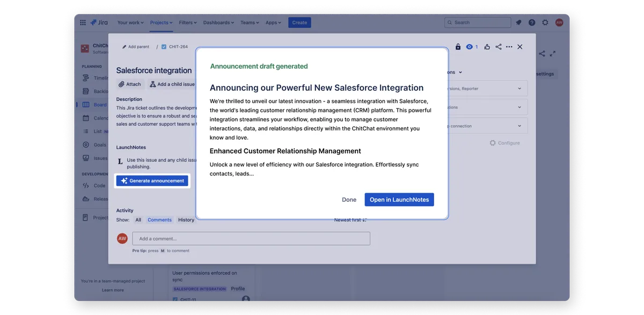Viewport: 644px width, 315px height.
Task: Click the board share icon behind dialog
Action: [x=542, y=54]
